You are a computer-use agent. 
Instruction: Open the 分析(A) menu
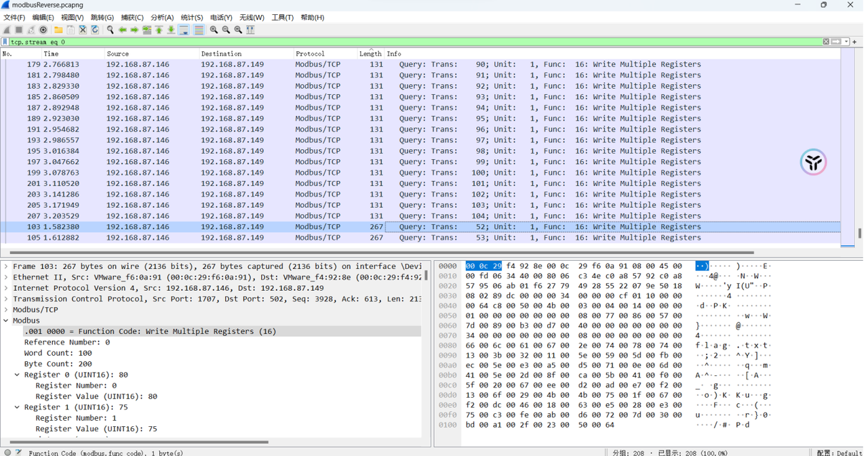tap(162, 18)
